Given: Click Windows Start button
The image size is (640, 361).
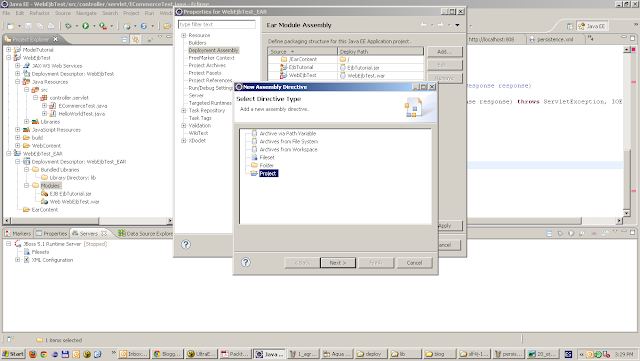Looking at the screenshot, I should 13,354.
